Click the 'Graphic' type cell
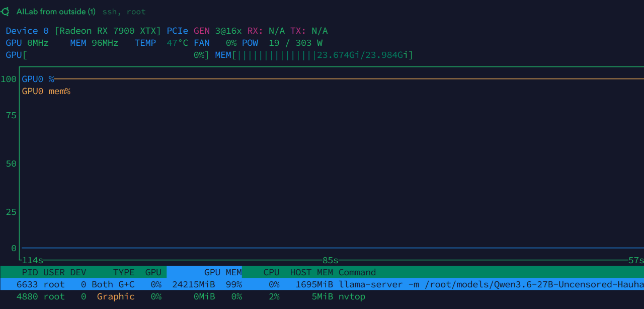Viewport: 644px width, 309px height. point(116,296)
